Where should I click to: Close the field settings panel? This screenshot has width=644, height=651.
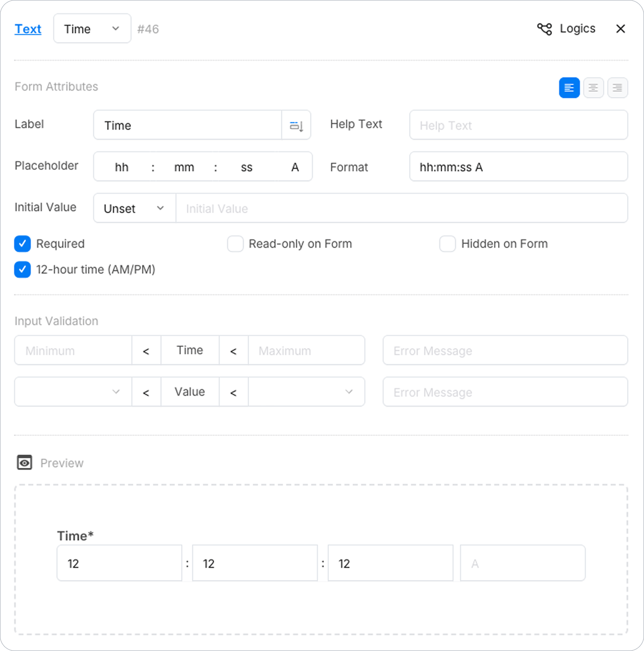620,29
